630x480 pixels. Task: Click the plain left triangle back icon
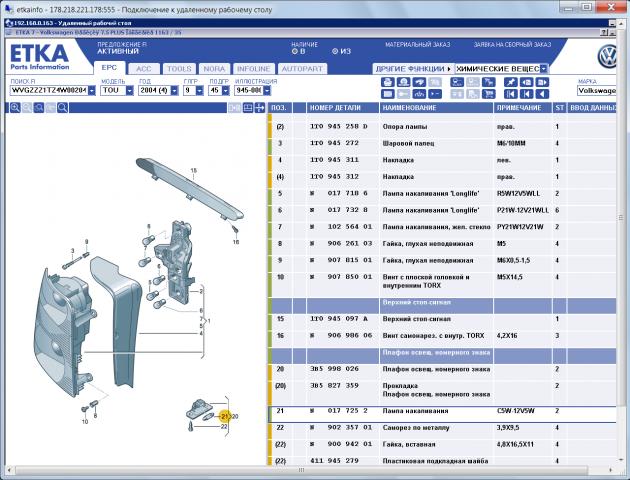(542, 94)
